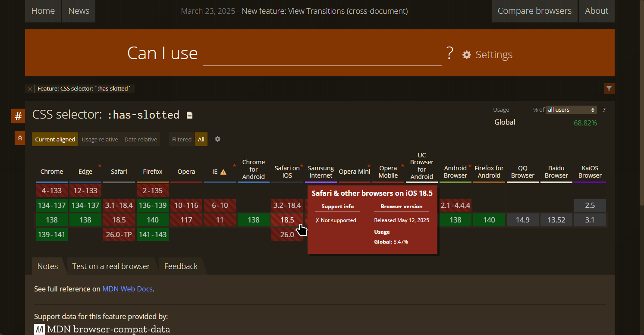Select the Filtered browsers toggle
This screenshot has width=644, height=335.
(182, 139)
